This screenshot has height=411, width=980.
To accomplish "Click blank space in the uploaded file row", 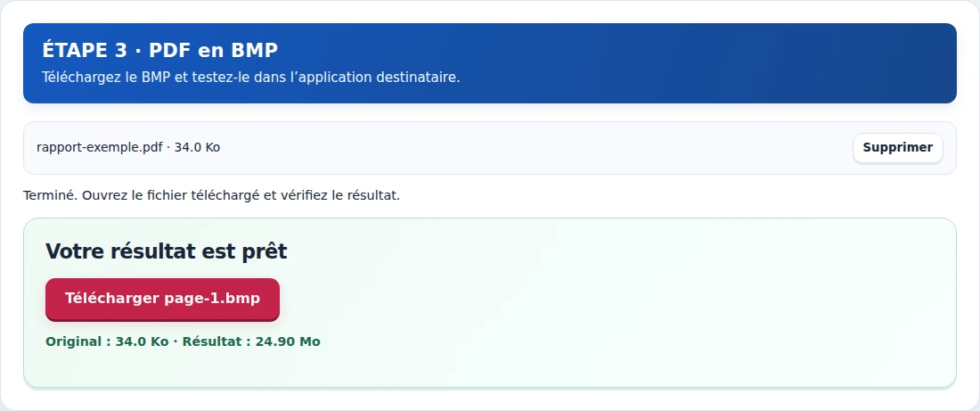I will coord(531,148).
